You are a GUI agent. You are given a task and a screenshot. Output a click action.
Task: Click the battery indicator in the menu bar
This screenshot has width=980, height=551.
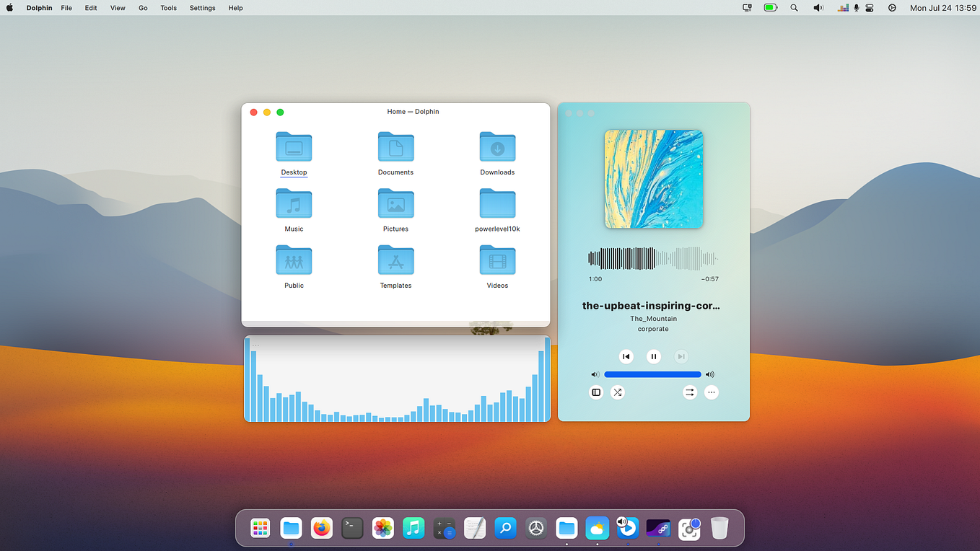coord(770,8)
